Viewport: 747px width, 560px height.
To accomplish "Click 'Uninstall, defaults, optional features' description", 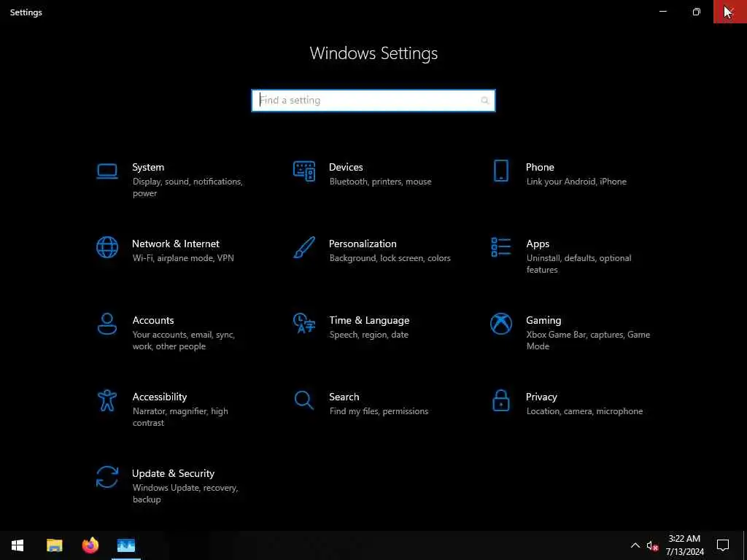I will coord(578,264).
